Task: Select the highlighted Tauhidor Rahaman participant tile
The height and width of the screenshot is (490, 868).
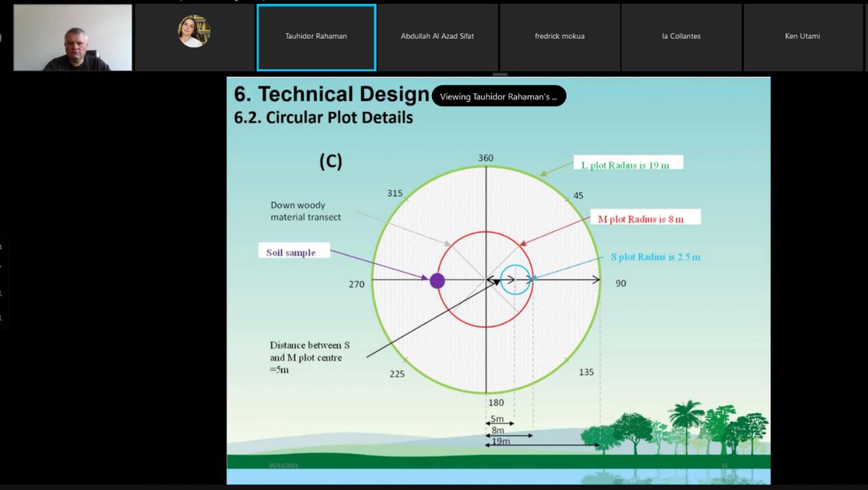Action: [316, 37]
